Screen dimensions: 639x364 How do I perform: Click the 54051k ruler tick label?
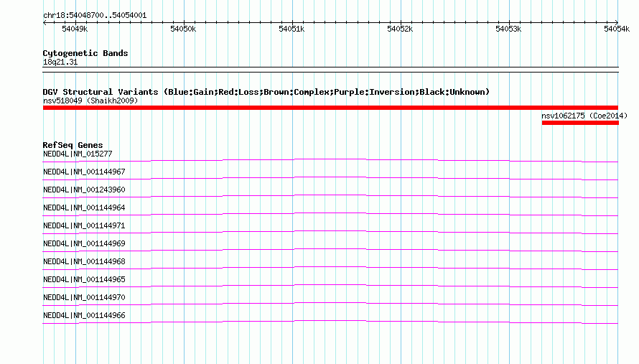click(291, 29)
